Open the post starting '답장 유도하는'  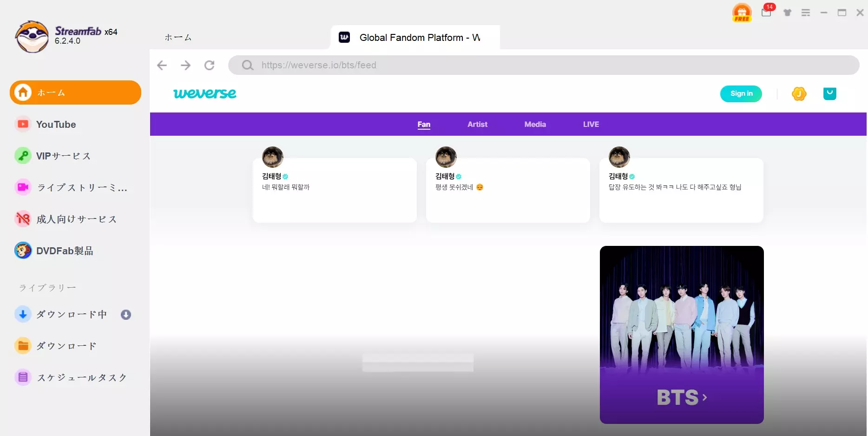[681, 190]
